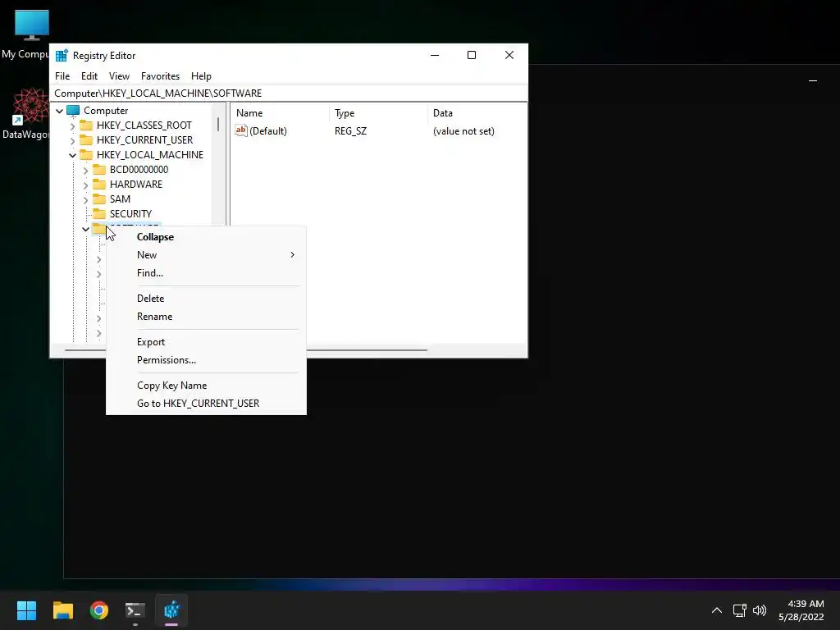This screenshot has height=630, width=840.
Task: Open the Edit menu
Action: pyautogui.click(x=89, y=76)
